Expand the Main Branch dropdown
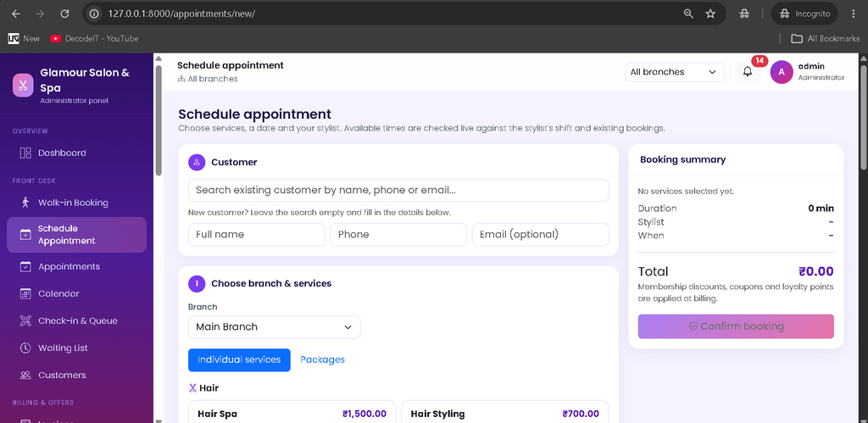 (274, 326)
